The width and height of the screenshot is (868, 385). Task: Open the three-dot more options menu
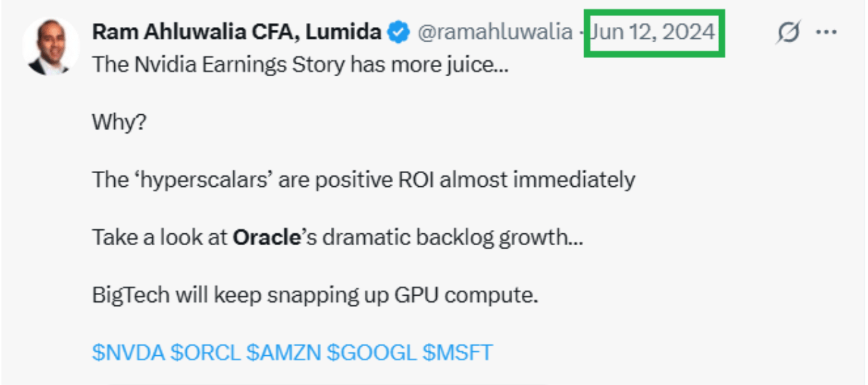coord(826,33)
